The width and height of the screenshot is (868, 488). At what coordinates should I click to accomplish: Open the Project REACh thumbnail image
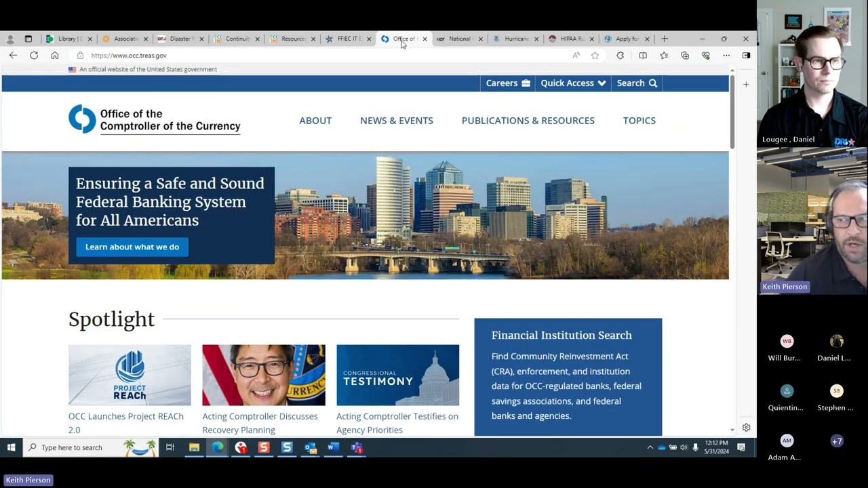click(x=130, y=375)
